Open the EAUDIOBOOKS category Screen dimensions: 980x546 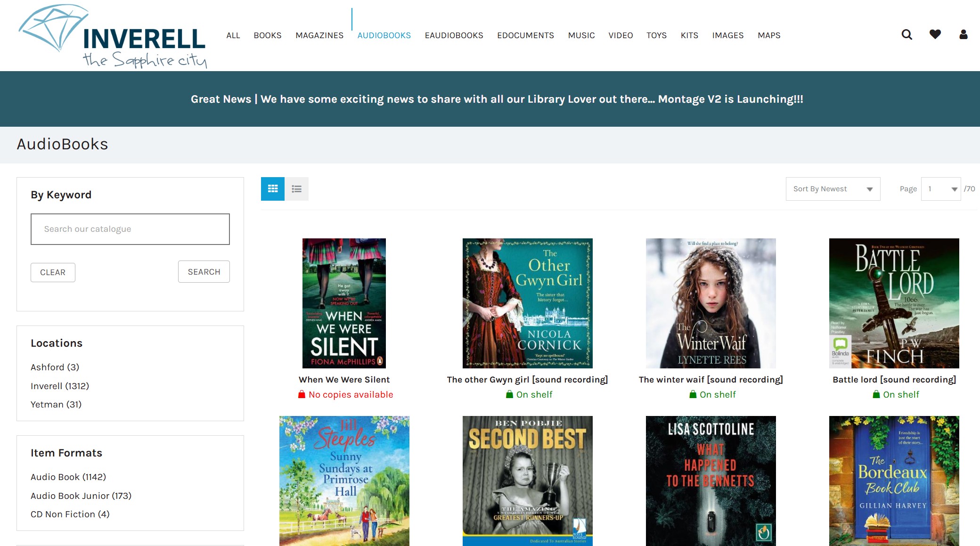[454, 35]
